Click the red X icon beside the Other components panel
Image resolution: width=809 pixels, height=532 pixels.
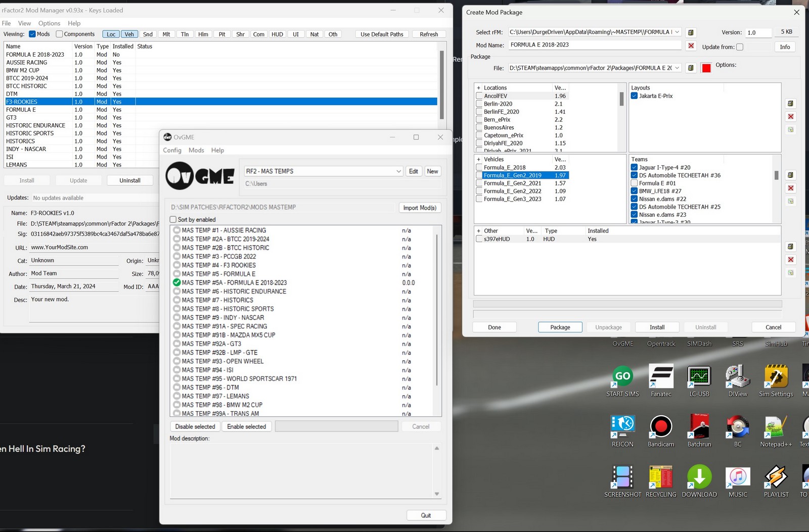(x=790, y=260)
